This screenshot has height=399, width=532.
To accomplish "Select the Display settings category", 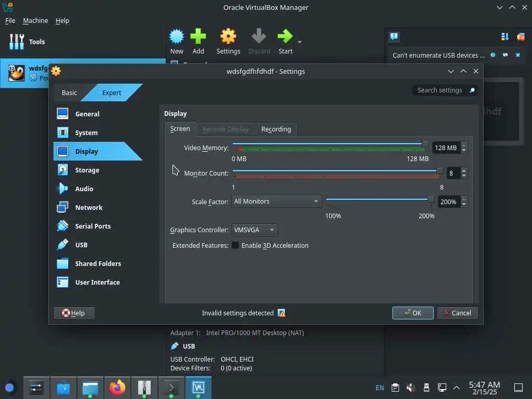I will 98,151.
